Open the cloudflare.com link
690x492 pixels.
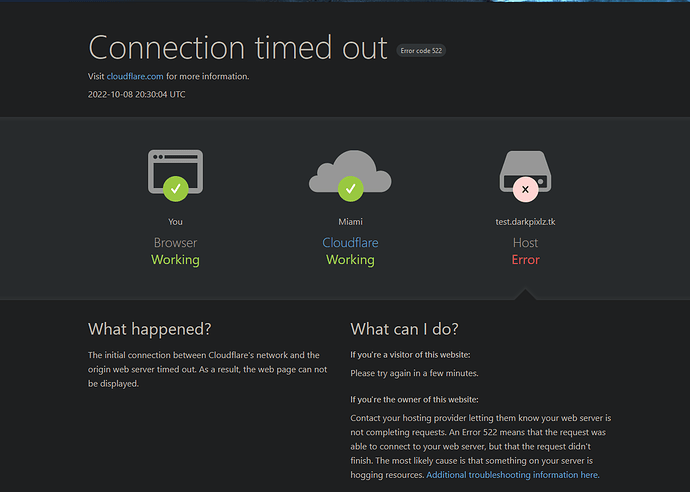coord(135,76)
